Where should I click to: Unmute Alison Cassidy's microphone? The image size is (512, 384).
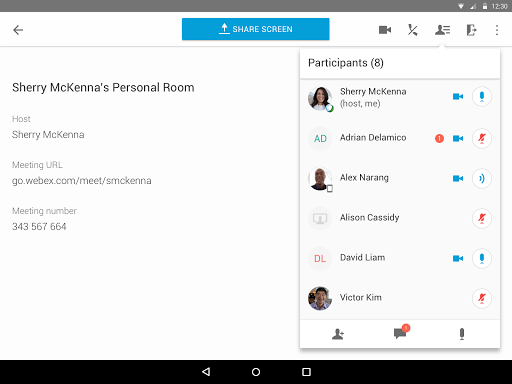pyautogui.click(x=482, y=218)
